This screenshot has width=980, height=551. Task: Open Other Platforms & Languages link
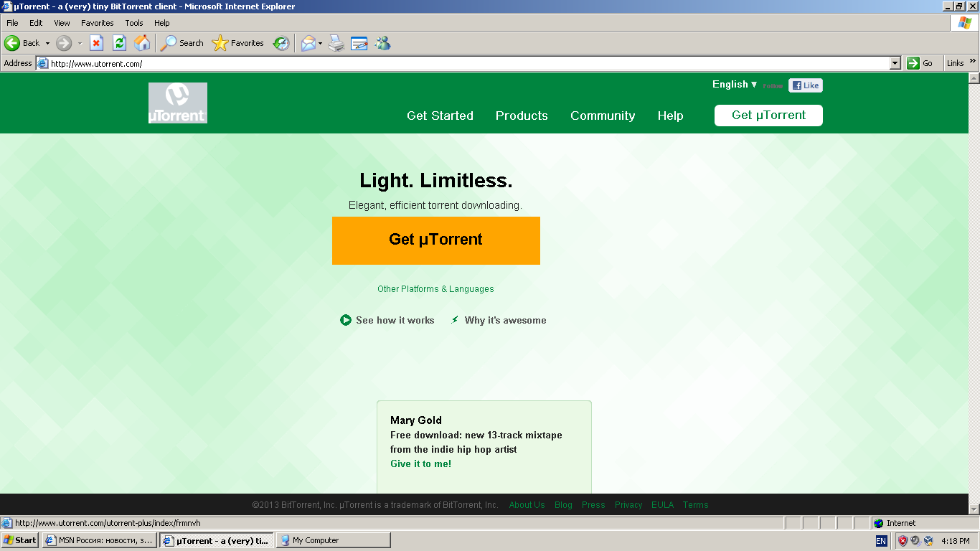[x=435, y=289]
